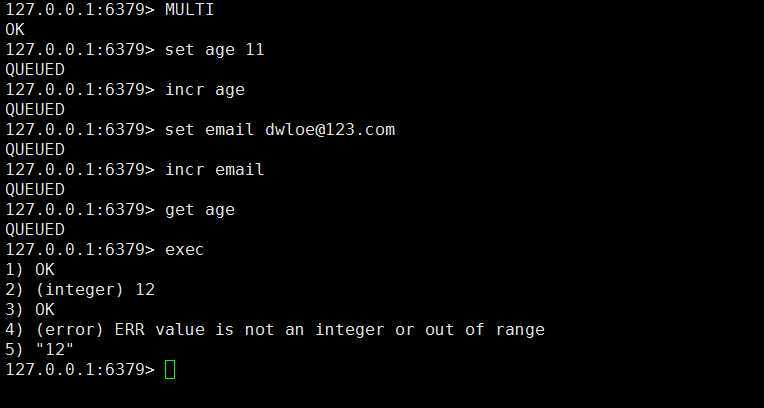
Task: Click the 'set age 11' command
Action: coord(214,50)
